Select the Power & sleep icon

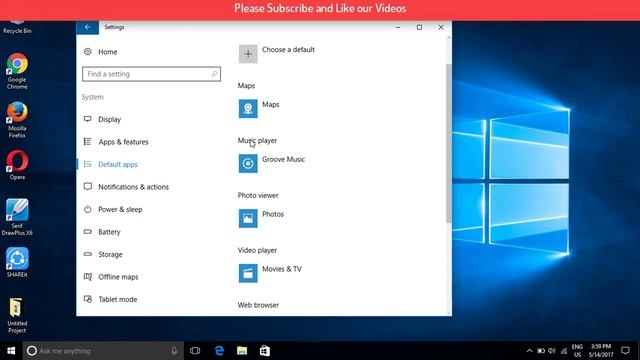coord(88,209)
